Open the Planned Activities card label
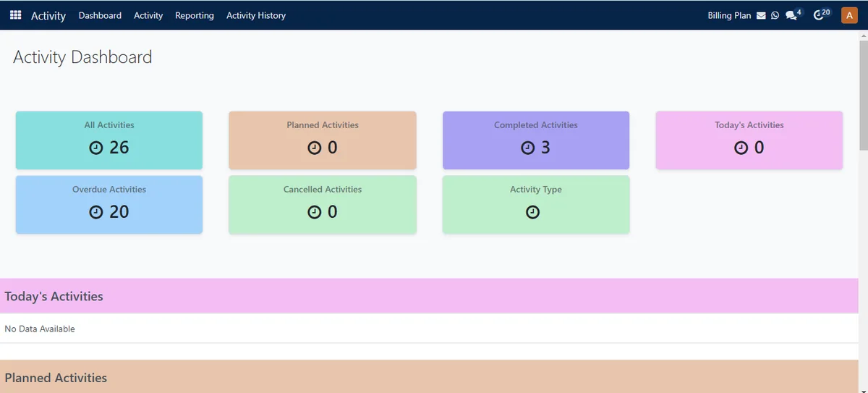Viewport: 868px width, 393px height. point(323,125)
